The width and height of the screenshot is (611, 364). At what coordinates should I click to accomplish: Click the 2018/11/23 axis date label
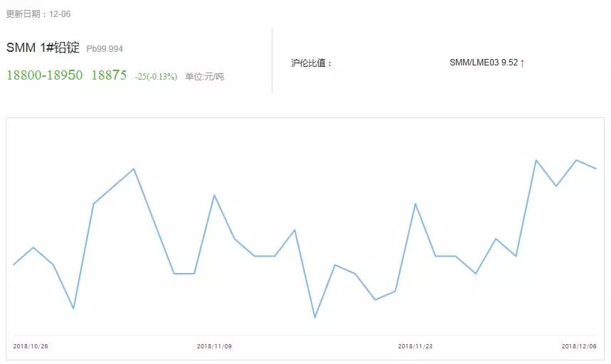[415, 346]
